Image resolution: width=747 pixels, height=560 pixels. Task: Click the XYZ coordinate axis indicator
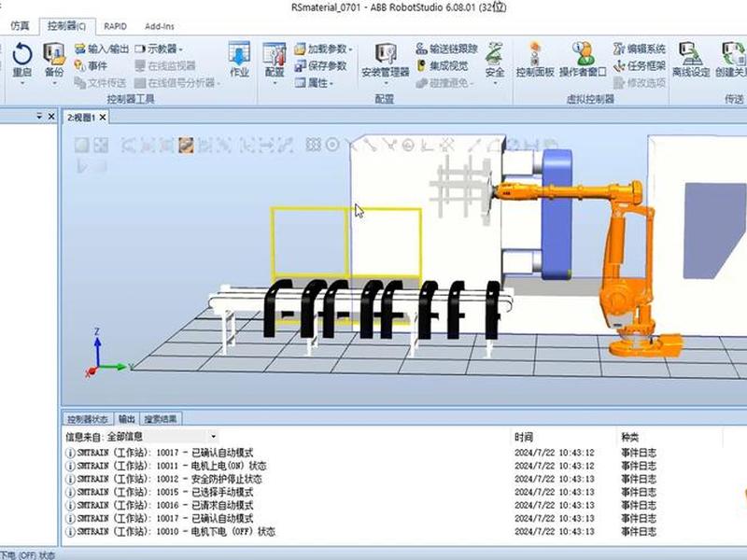(x=105, y=355)
